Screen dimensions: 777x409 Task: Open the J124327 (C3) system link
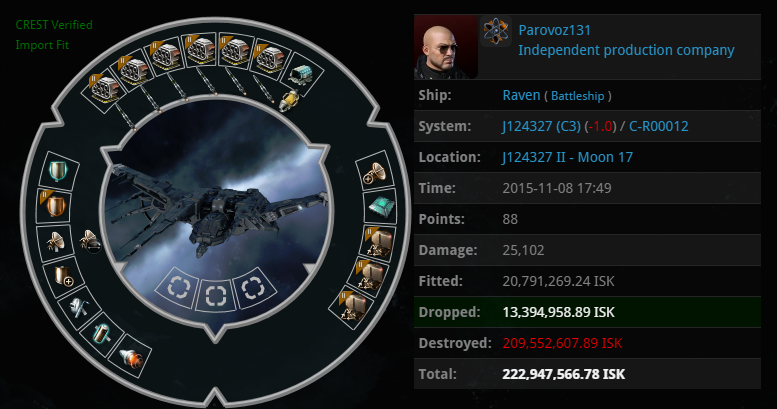point(541,126)
